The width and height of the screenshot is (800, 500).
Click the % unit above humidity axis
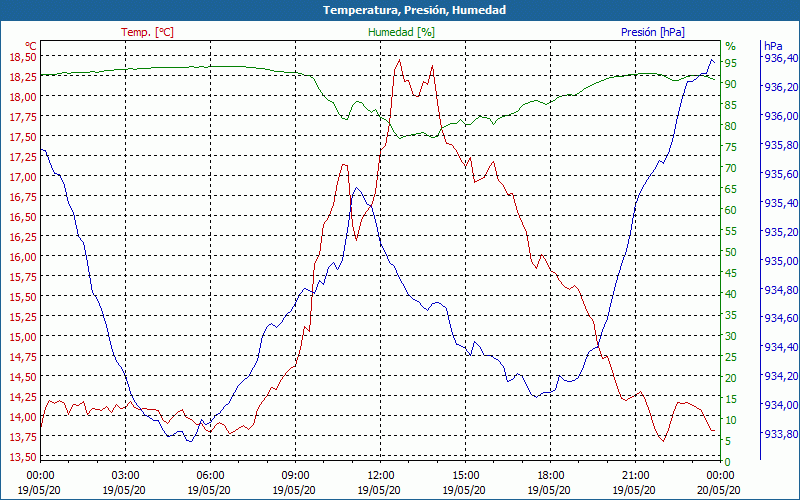pyautogui.click(x=731, y=46)
